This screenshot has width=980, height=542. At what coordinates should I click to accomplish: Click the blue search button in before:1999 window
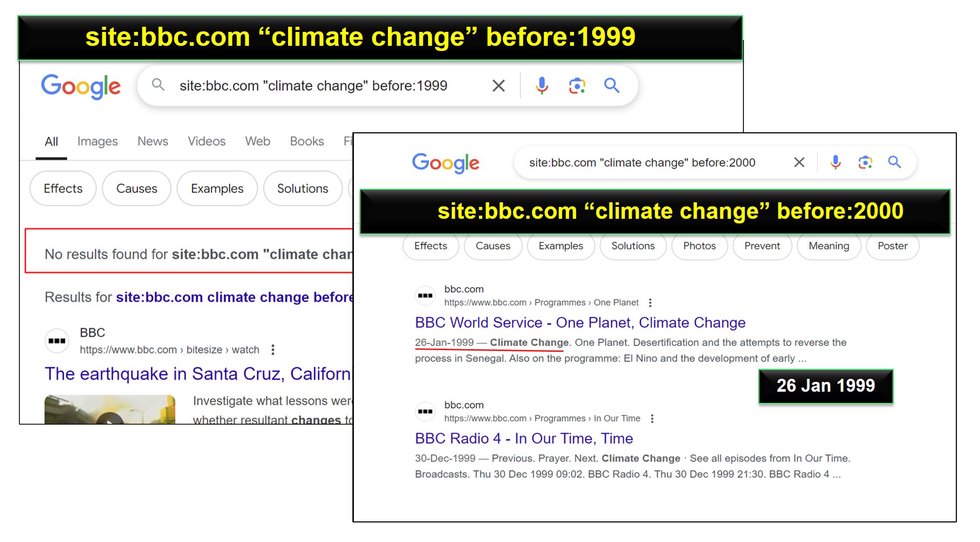coord(612,85)
